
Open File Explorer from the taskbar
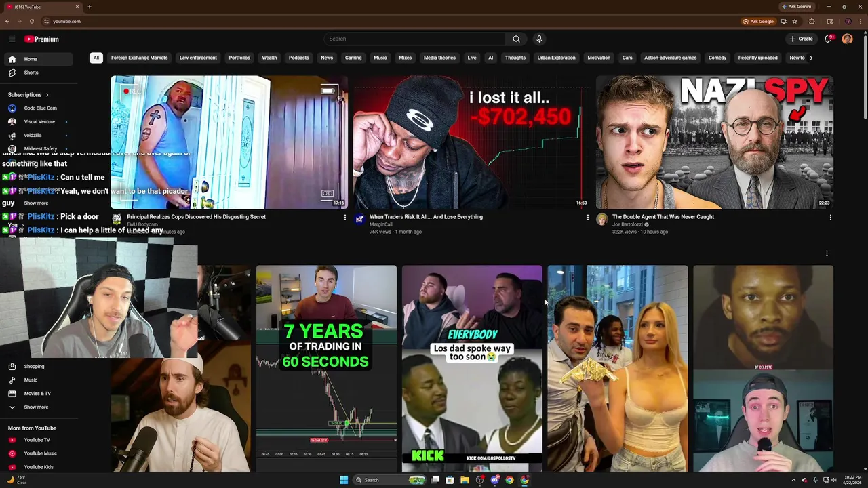tap(465, 480)
